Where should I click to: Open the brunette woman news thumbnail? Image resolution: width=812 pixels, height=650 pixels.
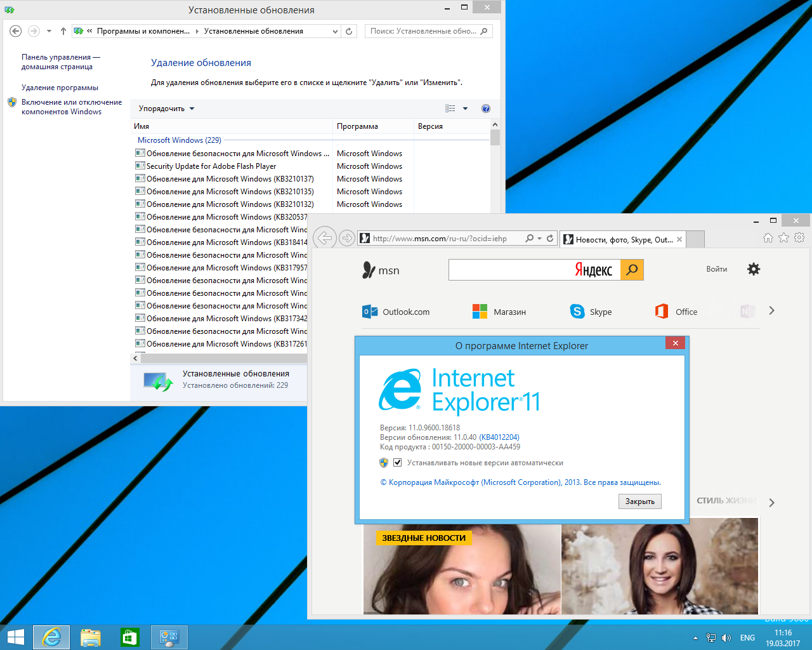660,566
